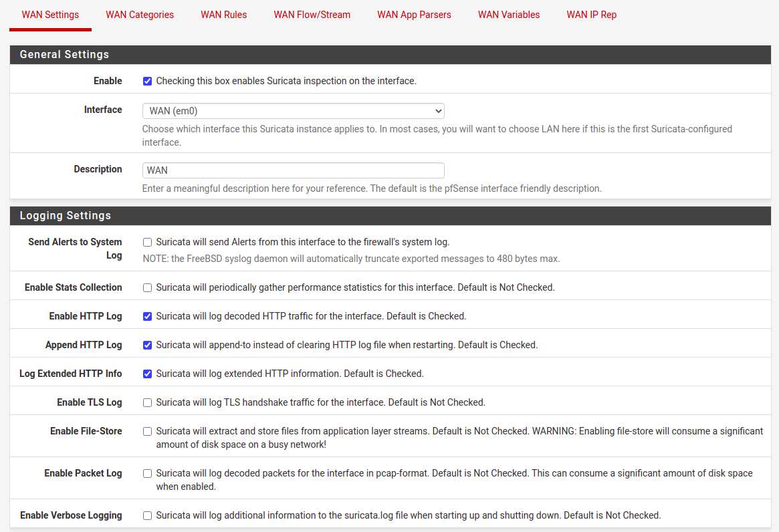Image resolution: width=779 pixels, height=532 pixels.
Task: Enable the TLS Log checkbox
Action: (148, 403)
